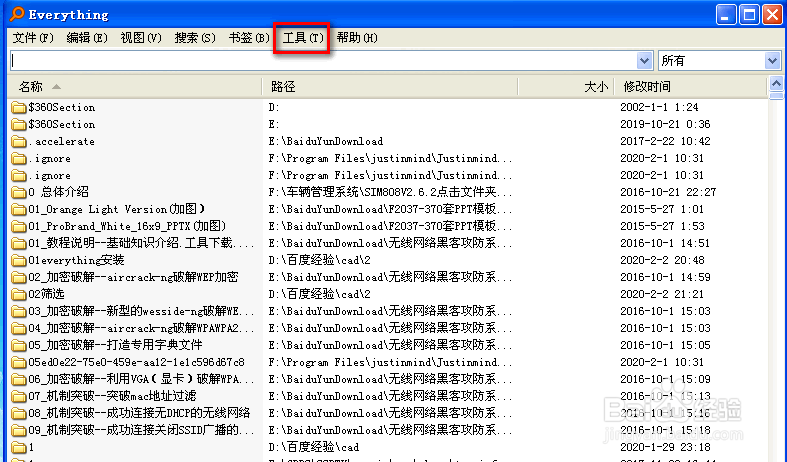Click folder icon of 01_Orange Light Version(加图)
This screenshot has height=462, width=787.
(x=19, y=209)
